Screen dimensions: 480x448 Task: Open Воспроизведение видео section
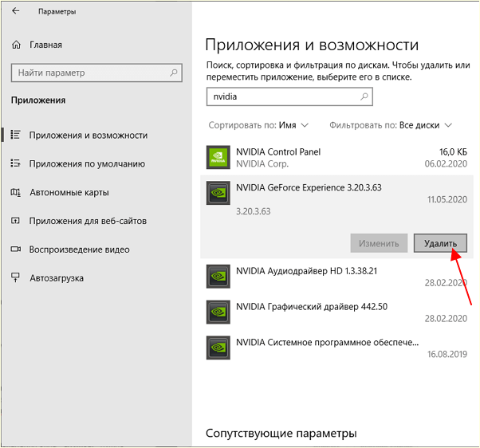(79, 250)
